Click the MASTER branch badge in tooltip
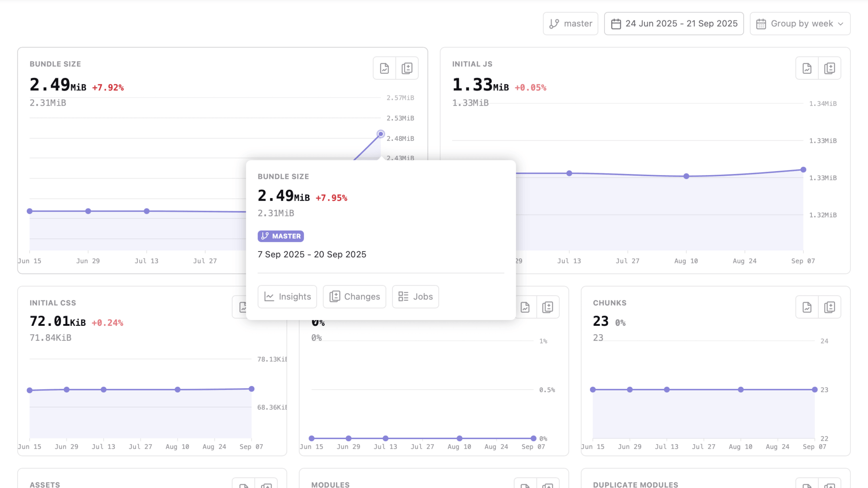 [281, 236]
